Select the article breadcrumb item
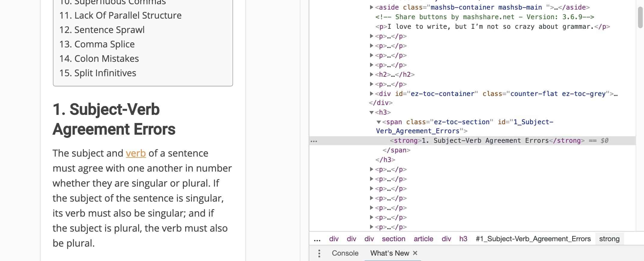 (x=423, y=239)
